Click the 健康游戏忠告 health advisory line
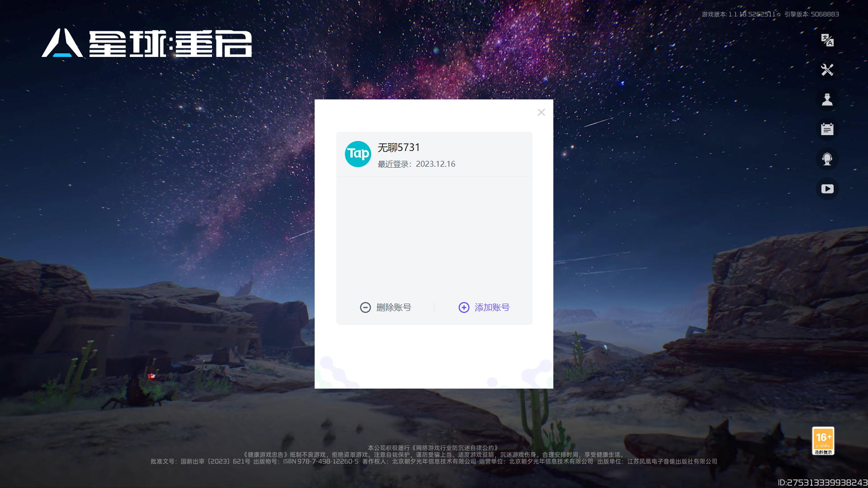Image resolution: width=868 pixels, height=488 pixels. click(x=434, y=455)
